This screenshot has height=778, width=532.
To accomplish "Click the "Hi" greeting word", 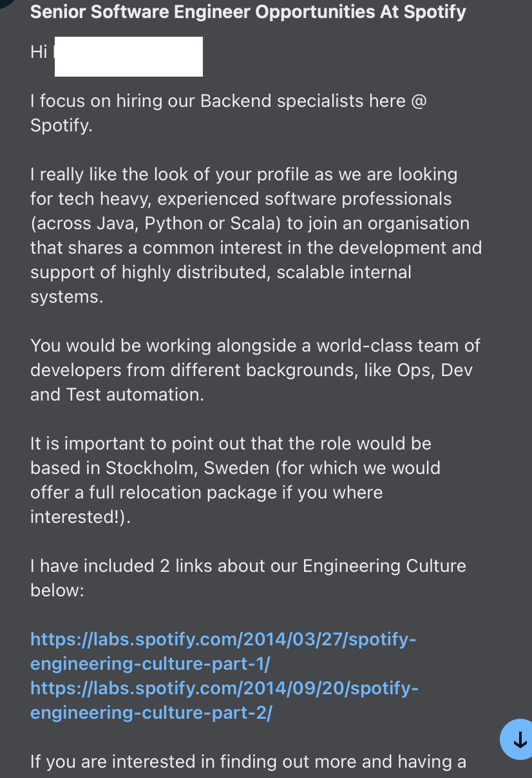I will click(x=39, y=52).
